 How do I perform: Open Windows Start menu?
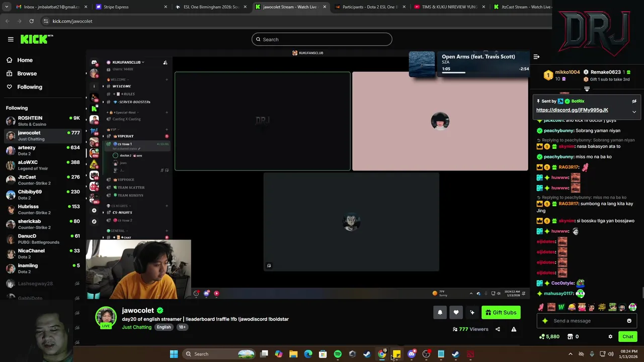[174, 354]
